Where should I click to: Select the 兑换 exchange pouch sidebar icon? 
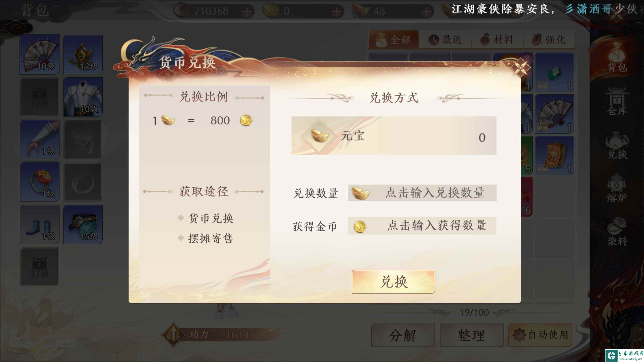point(617,145)
